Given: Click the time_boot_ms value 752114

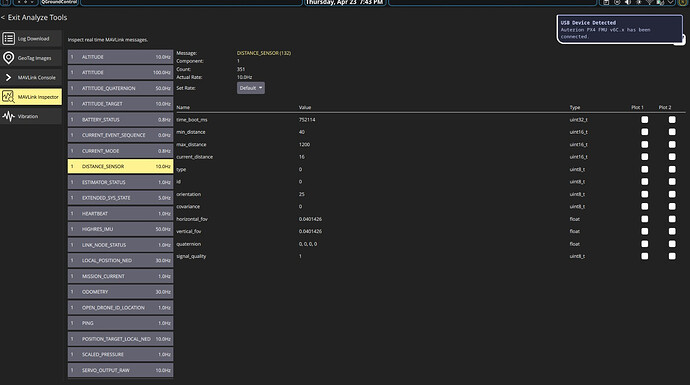Looking at the screenshot, I should coord(307,120).
